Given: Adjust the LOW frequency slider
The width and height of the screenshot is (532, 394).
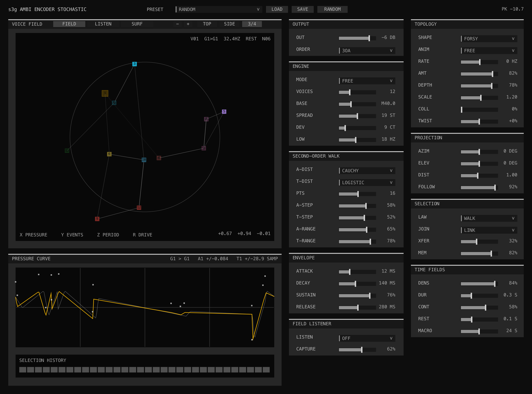Looking at the screenshot, I should point(357,140).
